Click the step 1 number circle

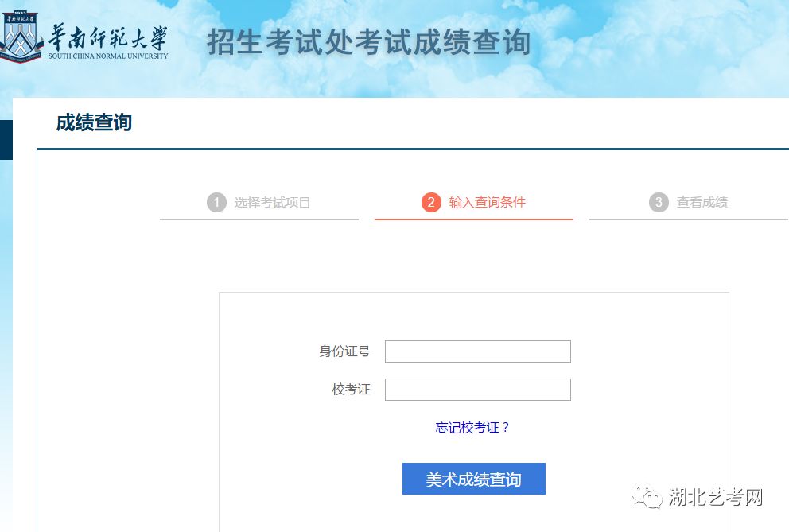point(216,202)
